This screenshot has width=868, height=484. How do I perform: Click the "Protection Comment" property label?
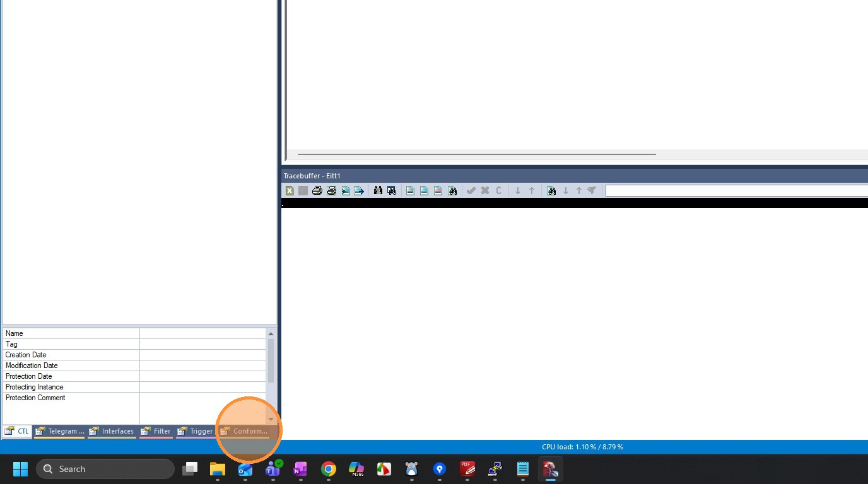tap(35, 398)
